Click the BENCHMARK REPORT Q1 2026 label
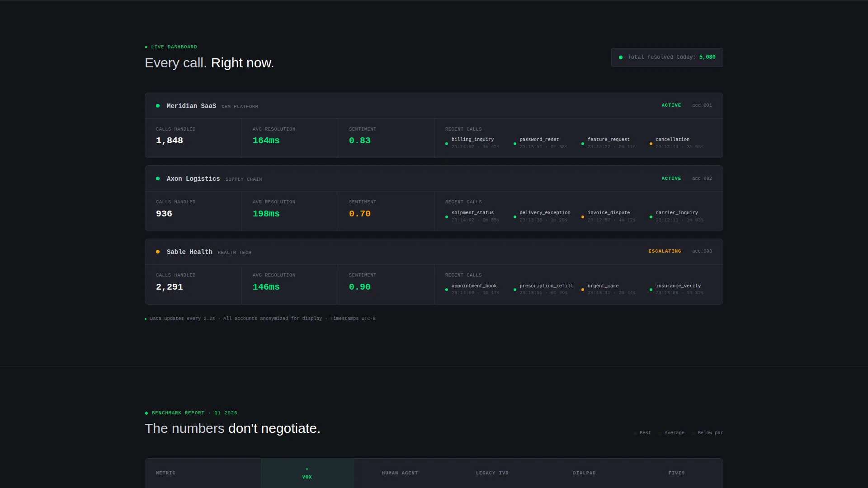 pyautogui.click(x=191, y=413)
